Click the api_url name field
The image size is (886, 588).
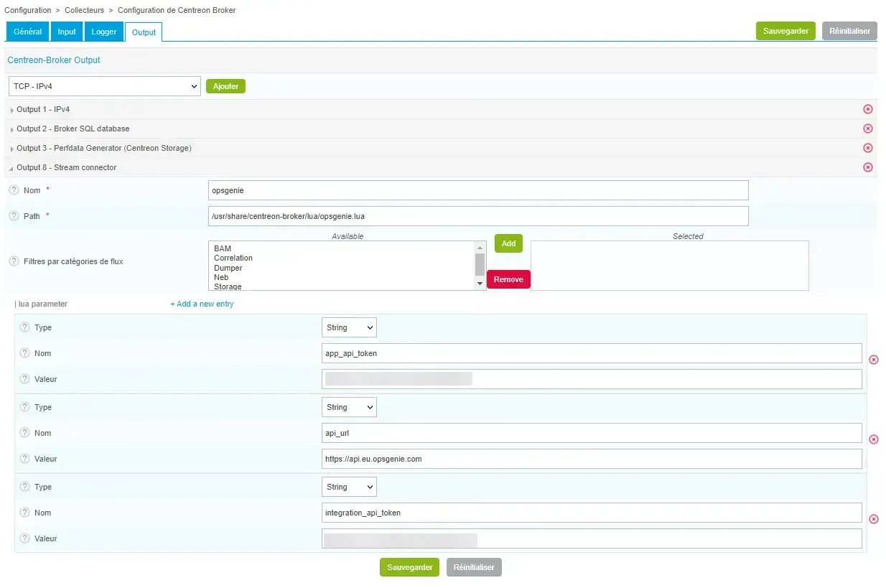coord(592,433)
